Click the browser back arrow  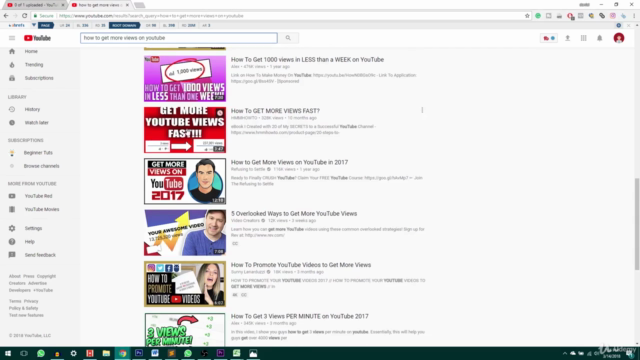6,16
